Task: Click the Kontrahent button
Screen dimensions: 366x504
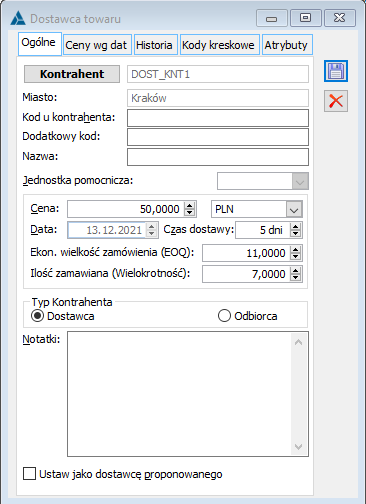Action: (x=72, y=74)
